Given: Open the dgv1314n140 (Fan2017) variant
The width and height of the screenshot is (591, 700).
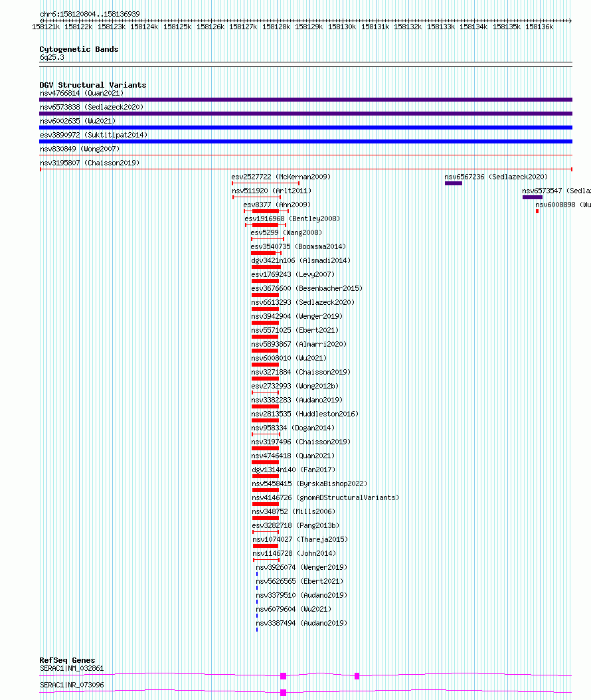Looking at the screenshot, I should (x=294, y=470).
